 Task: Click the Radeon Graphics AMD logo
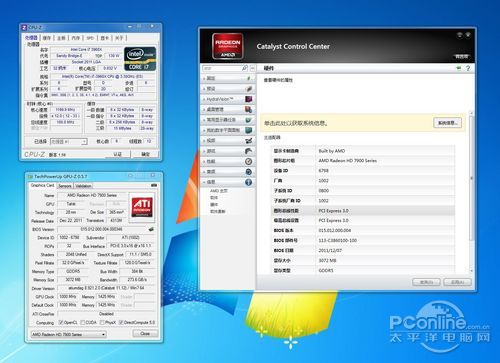tap(227, 46)
